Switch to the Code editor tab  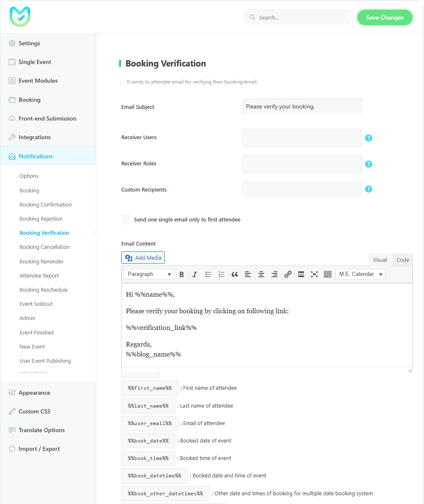point(402,260)
